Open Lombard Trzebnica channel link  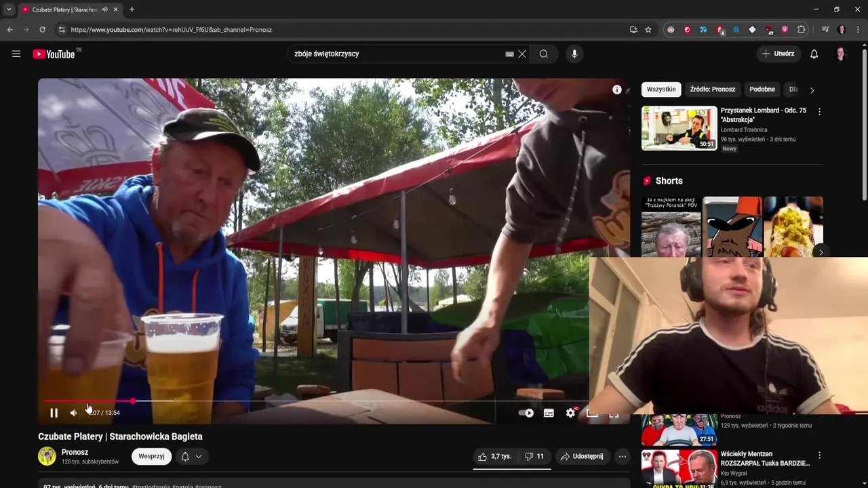(744, 130)
